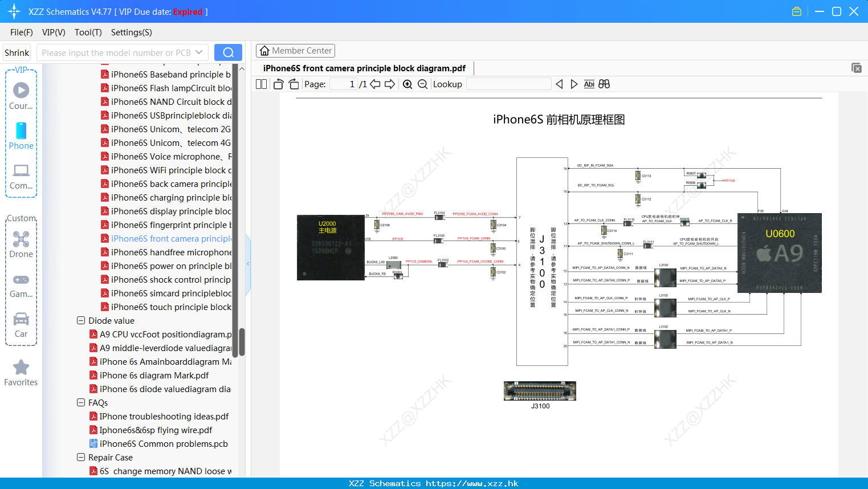Open the Settings(S) menu
Screen dimensions: 868x489
pos(132,32)
